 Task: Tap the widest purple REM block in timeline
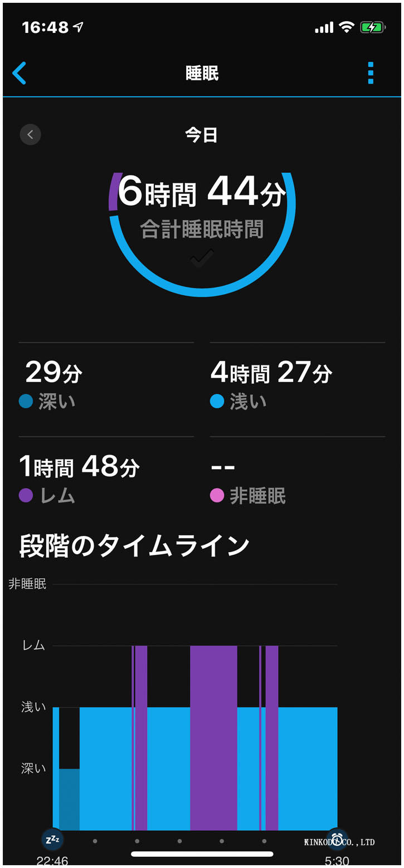pyautogui.click(x=213, y=735)
